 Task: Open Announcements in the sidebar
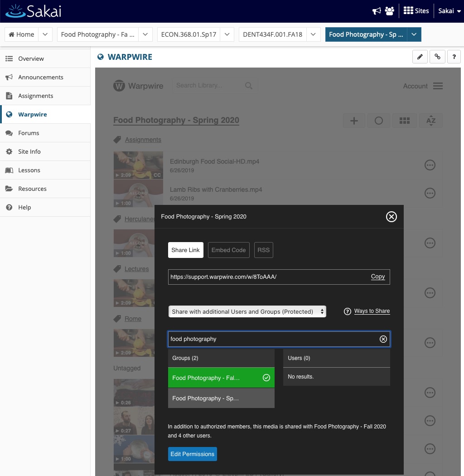45,77
